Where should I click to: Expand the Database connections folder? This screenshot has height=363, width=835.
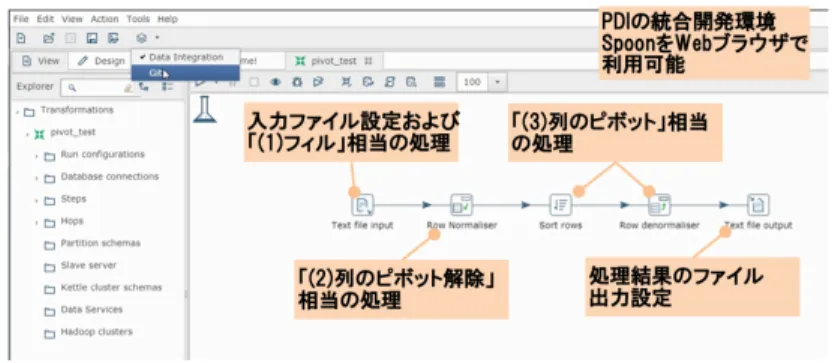point(37,178)
